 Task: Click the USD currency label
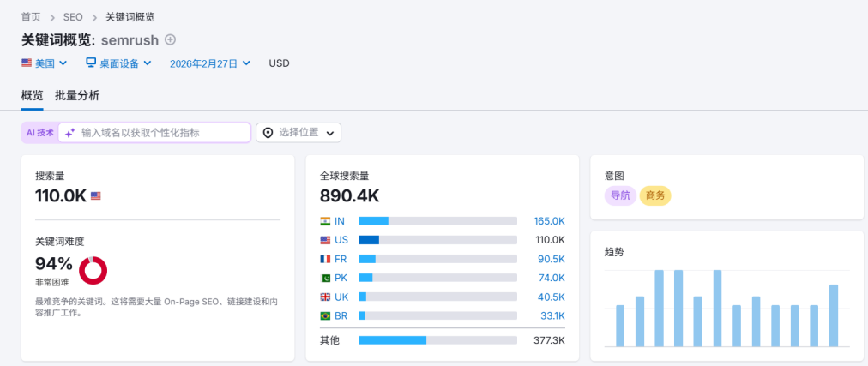click(x=279, y=63)
